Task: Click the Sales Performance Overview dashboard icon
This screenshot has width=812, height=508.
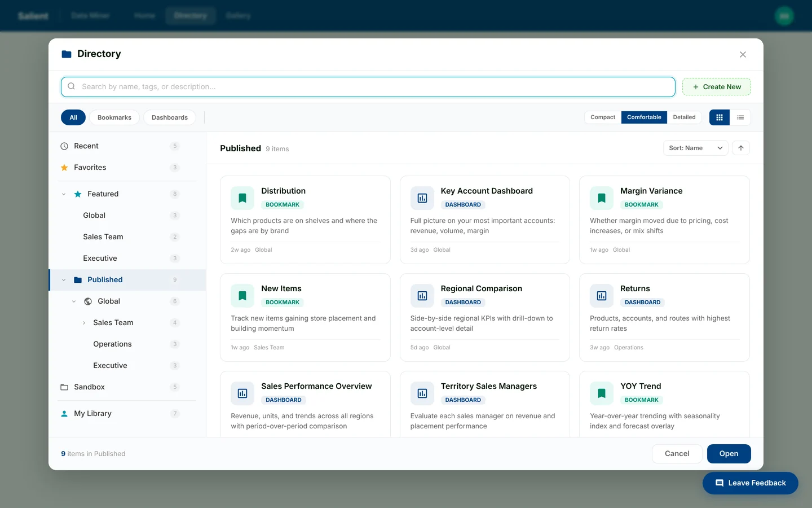Action: click(242, 393)
